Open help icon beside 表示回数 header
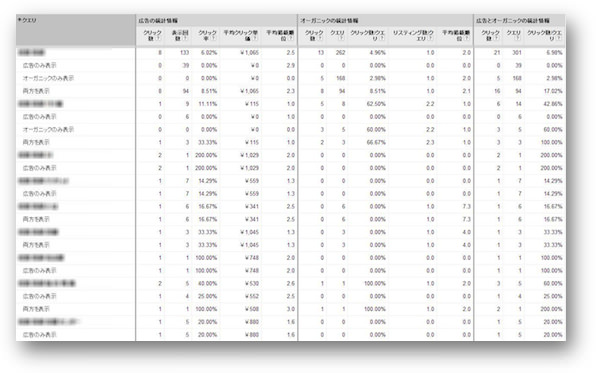Viewport: 596px width, 373px height. 185,38
